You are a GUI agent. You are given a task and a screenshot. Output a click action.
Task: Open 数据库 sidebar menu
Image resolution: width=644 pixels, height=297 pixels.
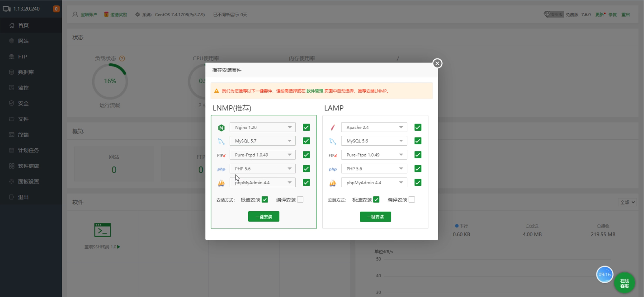31,72
